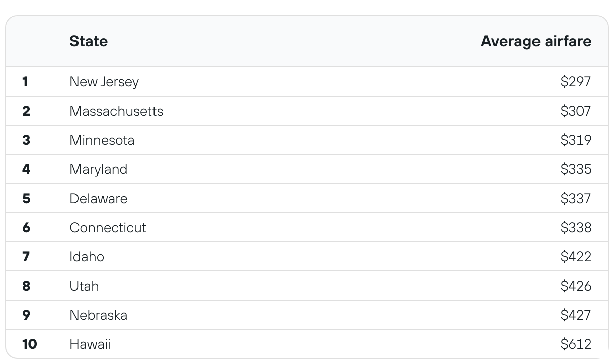Select Utah in the state list
Viewport: 614px width, 364px height.
tap(84, 286)
